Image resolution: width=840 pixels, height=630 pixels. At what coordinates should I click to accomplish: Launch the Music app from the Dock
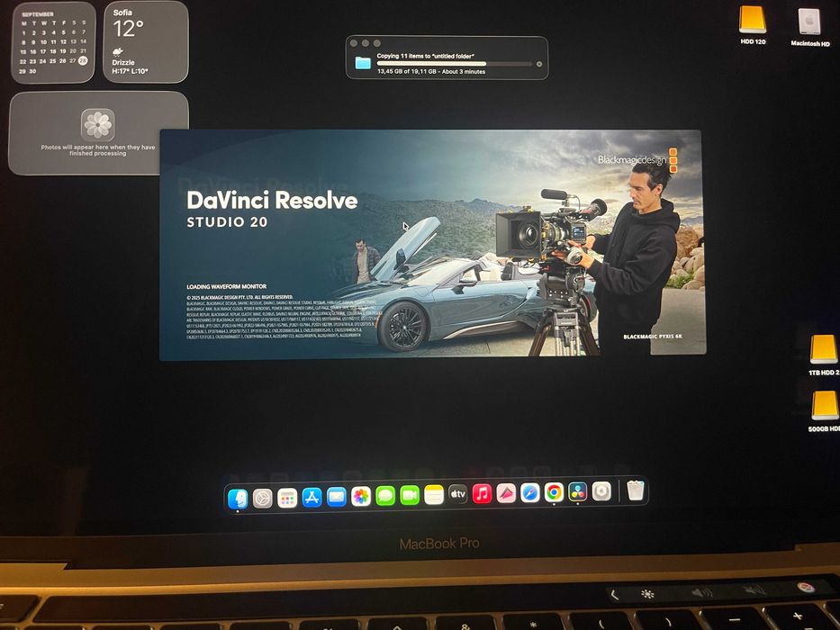pos(483,493)
